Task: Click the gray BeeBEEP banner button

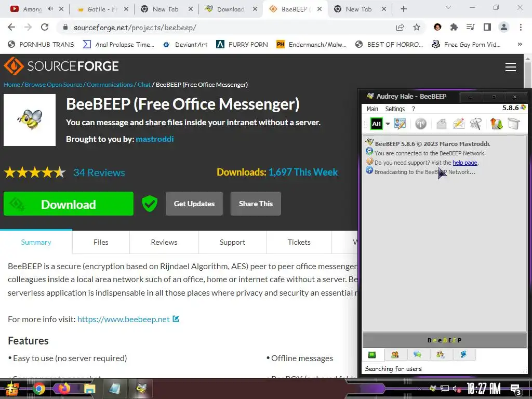Action: (x=445, y=340)
